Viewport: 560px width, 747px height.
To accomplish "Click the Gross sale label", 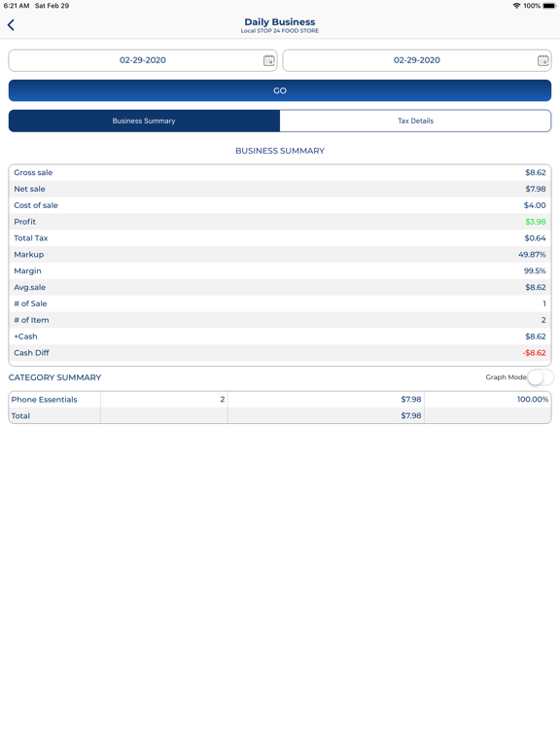I will tap(33, 172).
